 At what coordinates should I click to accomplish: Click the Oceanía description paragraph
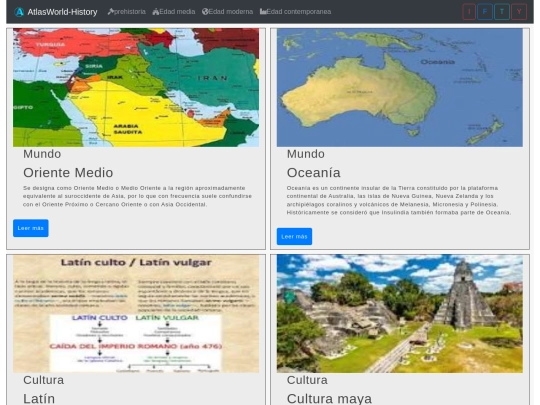point(399,200)
